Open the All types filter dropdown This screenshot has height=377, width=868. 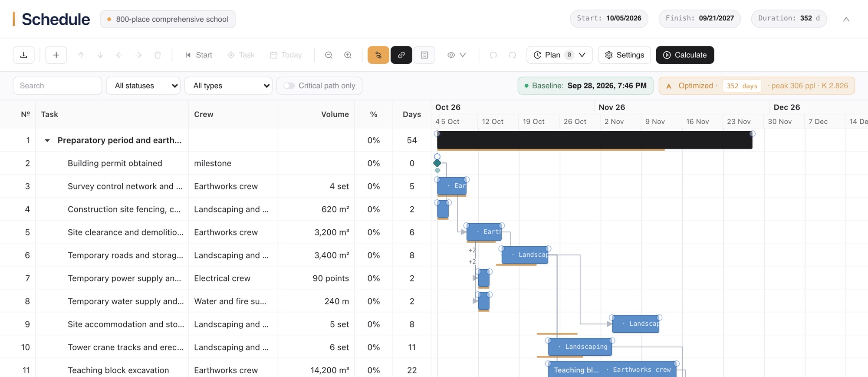pos(229,86)
